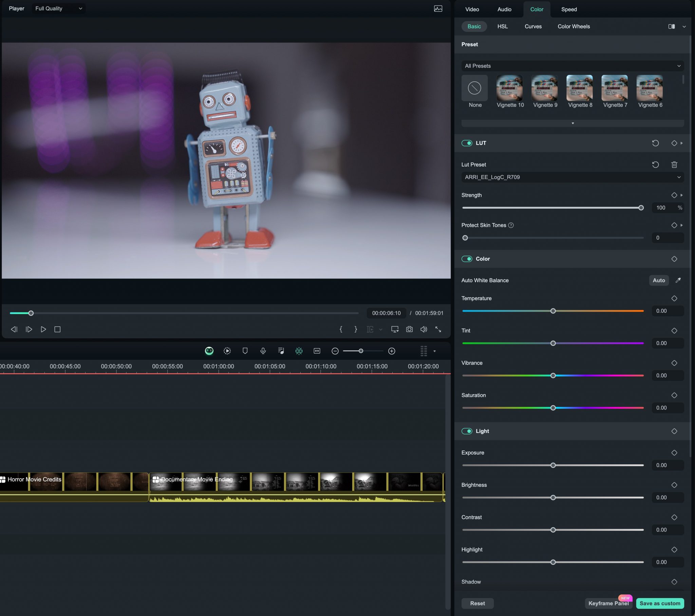Open the All Presets dropdown
The image size is (695, 616).
(x=572, y=65)
